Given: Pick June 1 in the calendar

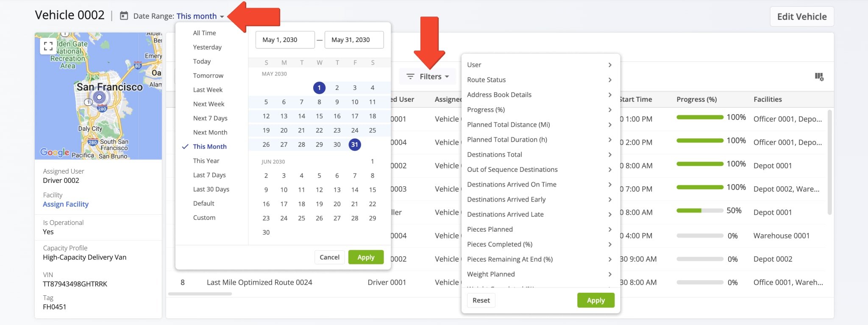Looking at the screenshot, I should (x=372, y=161).
